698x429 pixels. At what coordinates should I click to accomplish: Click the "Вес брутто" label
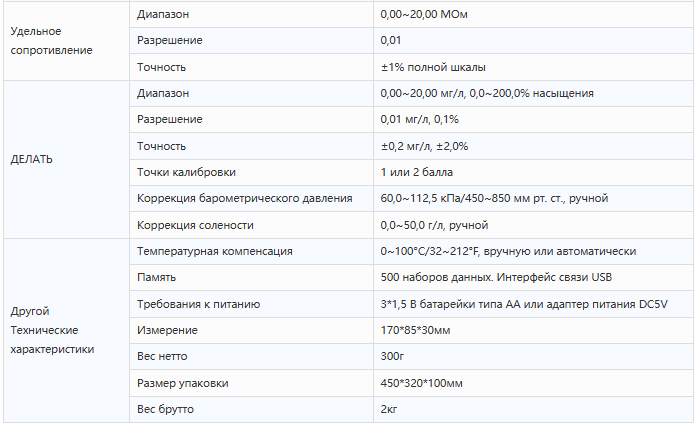(x=165, y=409)
